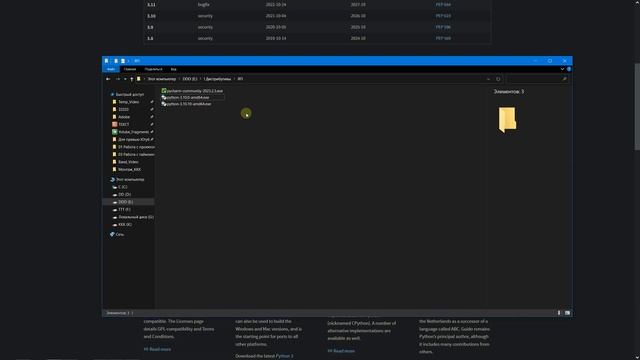Open drive TTT (F:) in the sidebar

click(x=124, y=209)
